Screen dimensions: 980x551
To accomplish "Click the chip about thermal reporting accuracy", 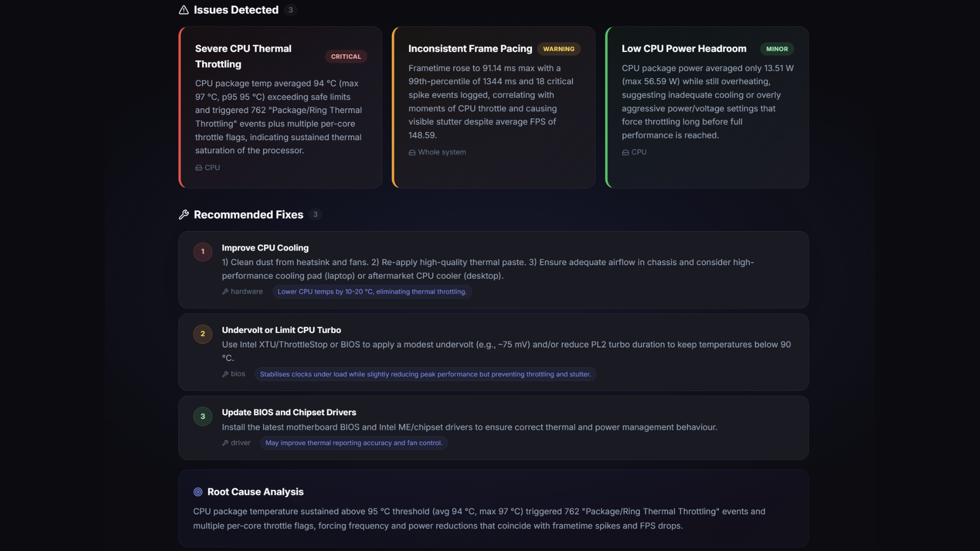I will [354, 443].
